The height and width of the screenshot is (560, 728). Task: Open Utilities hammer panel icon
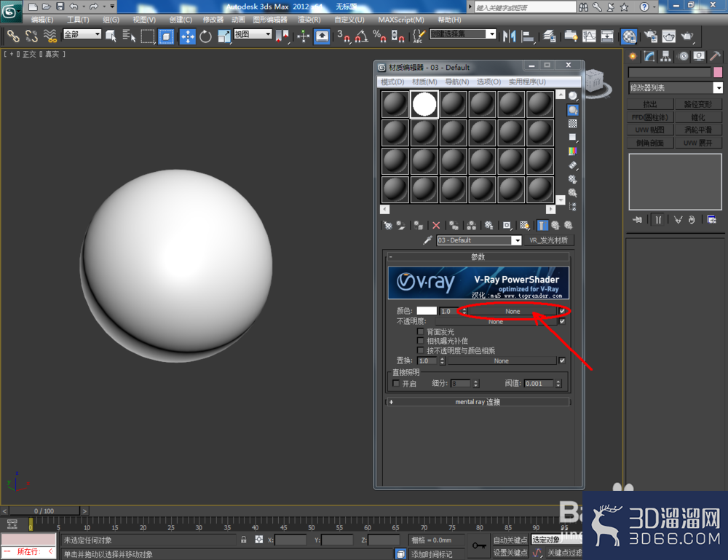point(715,56)
